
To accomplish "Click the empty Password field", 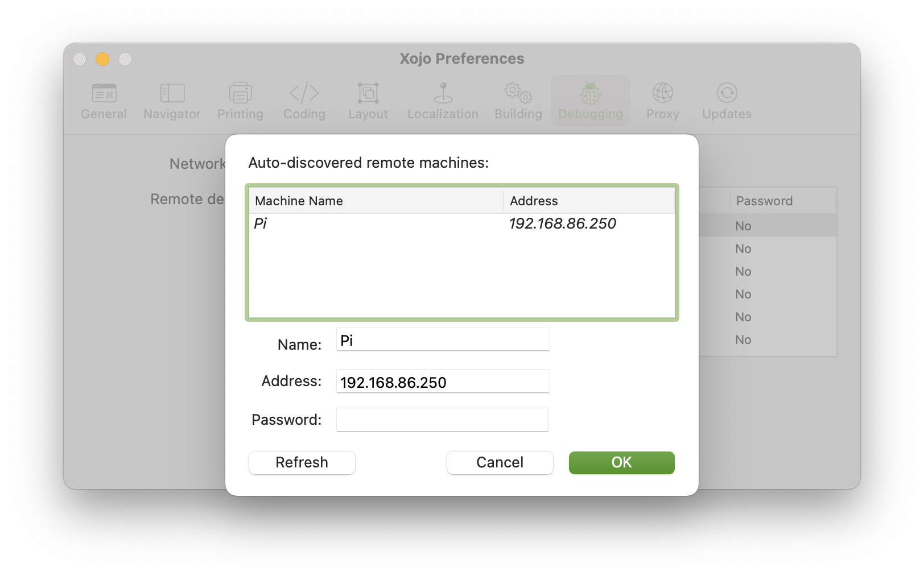I will click(443, 420).
